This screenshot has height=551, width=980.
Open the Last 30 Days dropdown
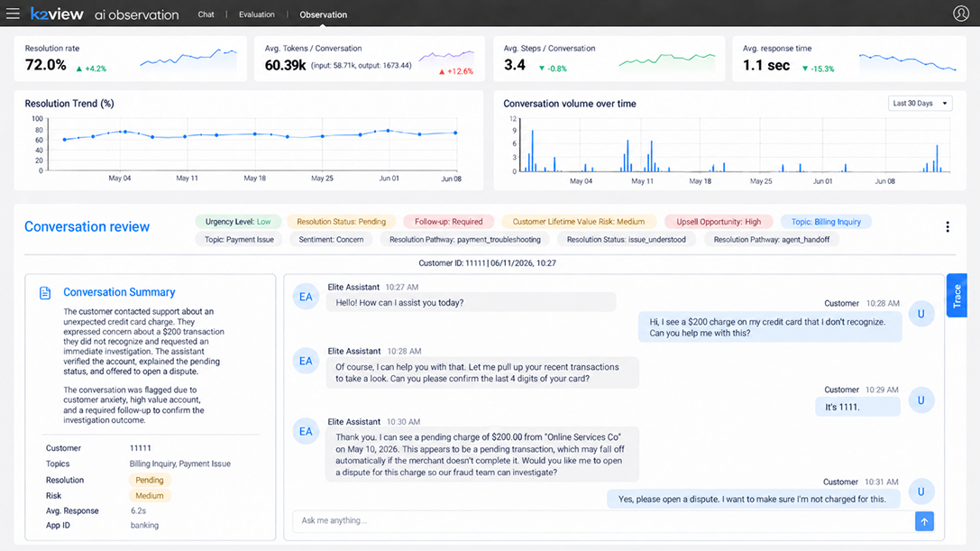click(x=920, y=103)
